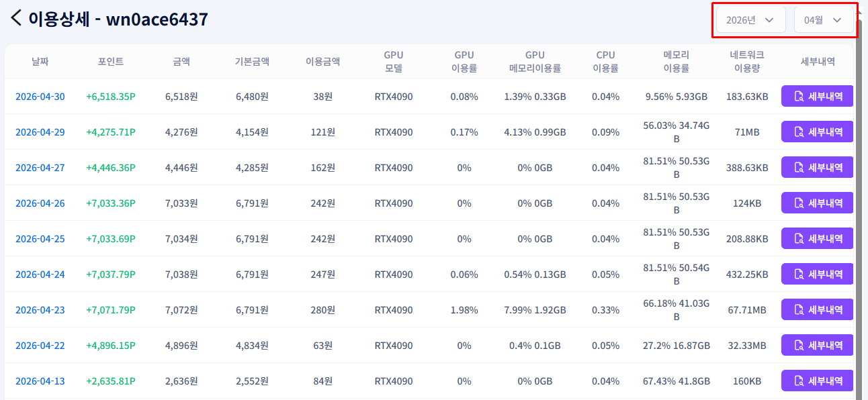Screen dimensions: 868x400
Task: Select the 9.56% 5.93GB memory cell
Action: click(x=677, y=97)
